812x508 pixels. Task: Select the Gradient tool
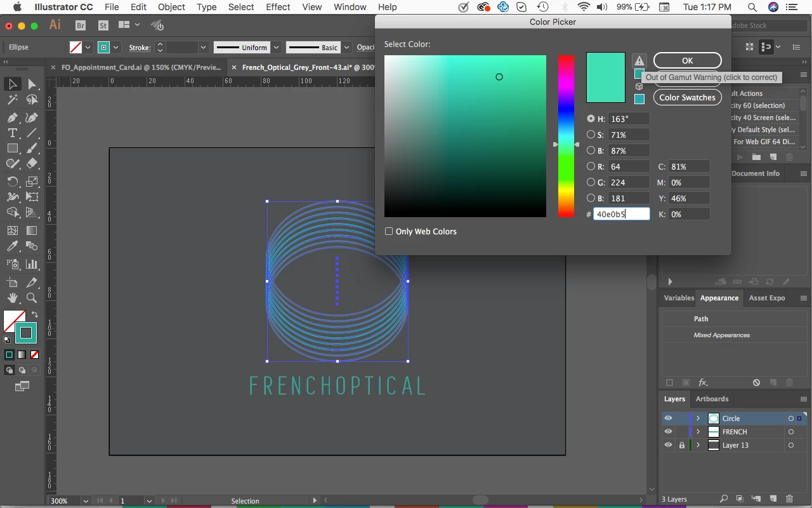click(x=32, y=231)
